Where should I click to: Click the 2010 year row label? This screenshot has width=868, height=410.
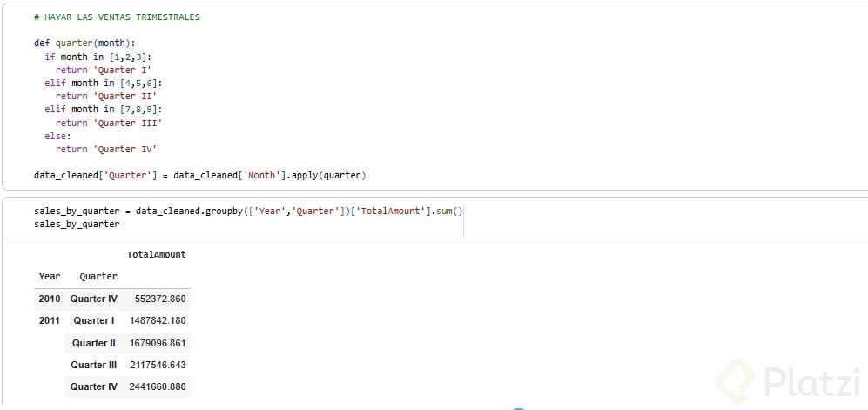(x=50, y=299)
